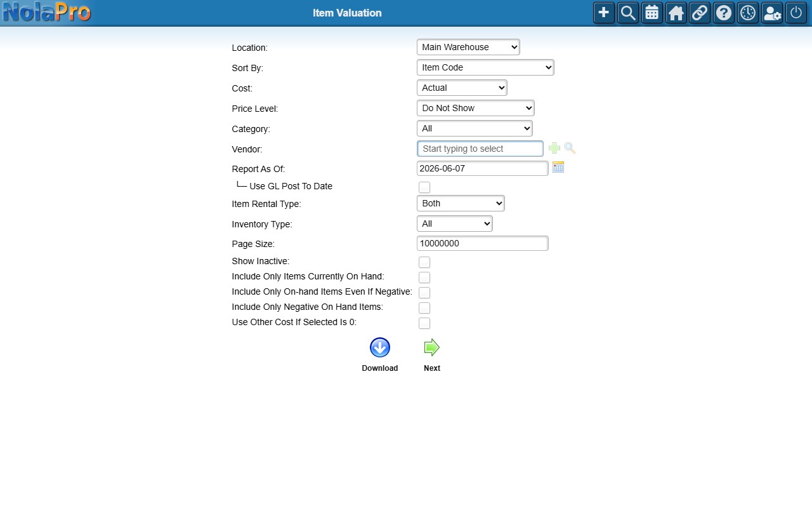Click the Download text label
Viewport: 812px width, 508px height.
380,368
